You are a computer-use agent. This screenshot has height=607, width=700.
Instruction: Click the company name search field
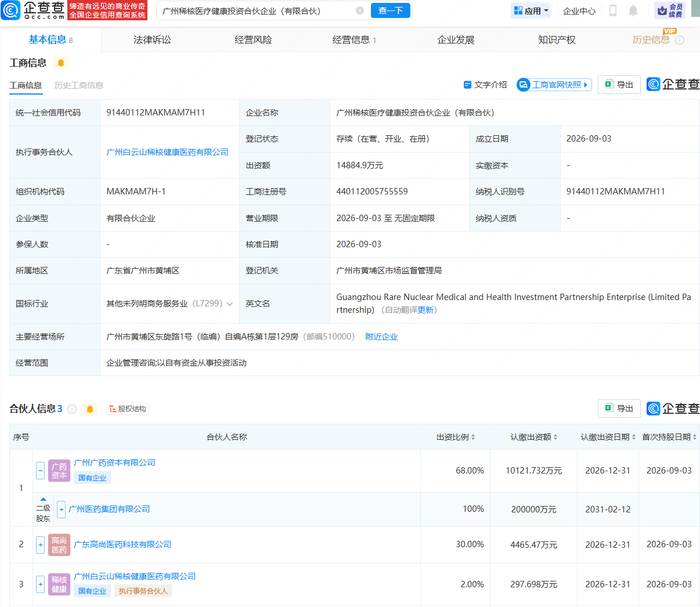click(257, 10)
